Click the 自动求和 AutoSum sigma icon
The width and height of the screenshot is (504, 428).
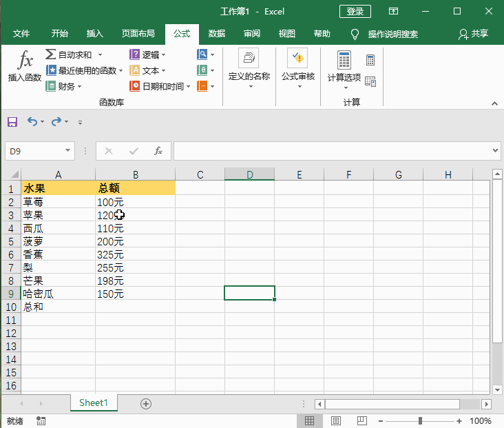click(x=51, y=54)
